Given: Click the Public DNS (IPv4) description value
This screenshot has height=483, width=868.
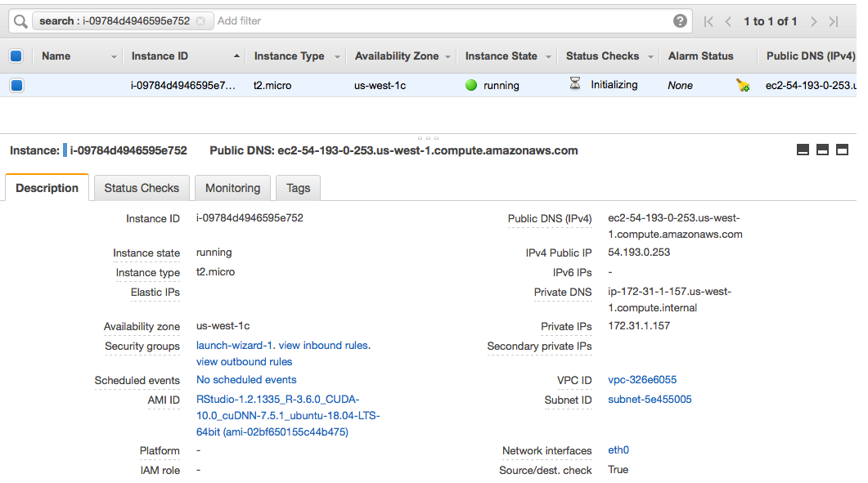Looking at the screenshot, I should (x=675, y=226).
